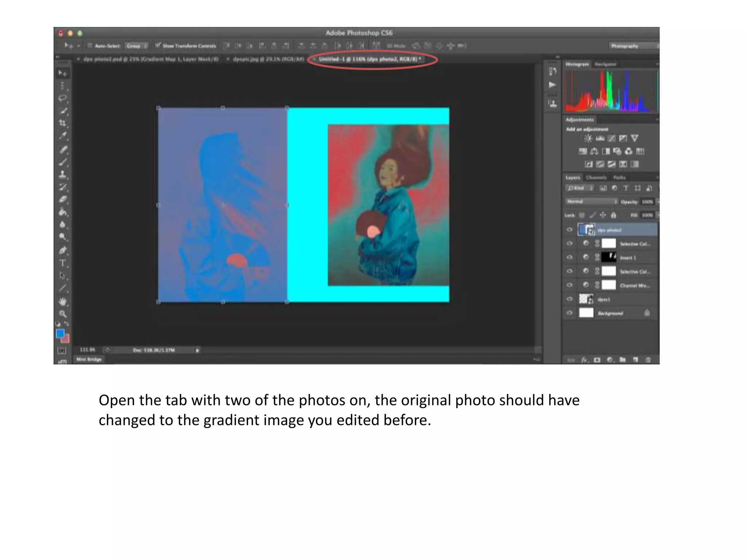Hide the top Selective Color layer

tap(569, 244)
